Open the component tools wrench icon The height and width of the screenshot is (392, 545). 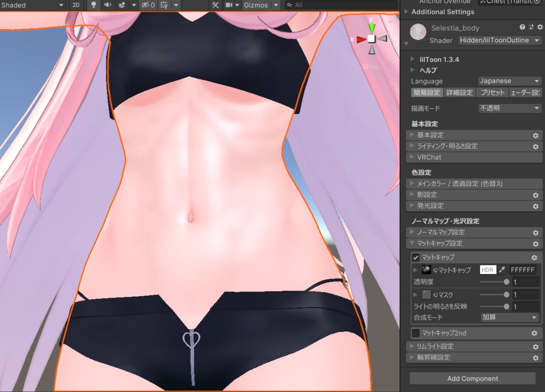click(x=215, y=5)
